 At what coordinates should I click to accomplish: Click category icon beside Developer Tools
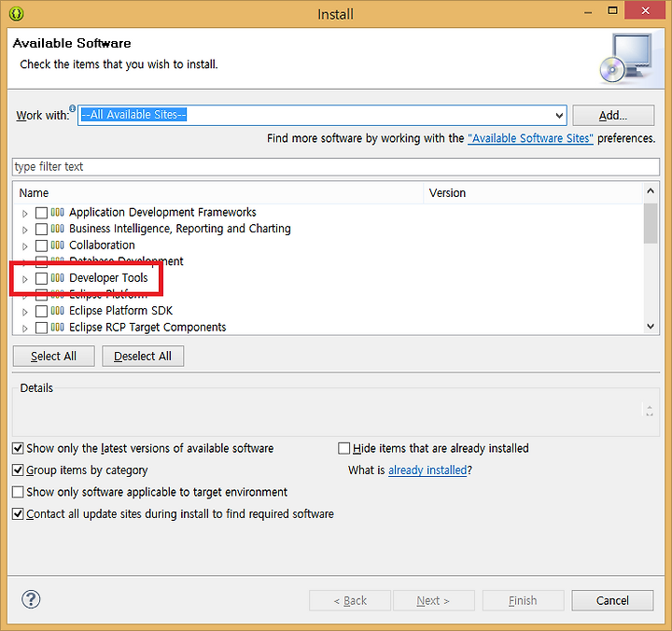[x=58, y=278]
